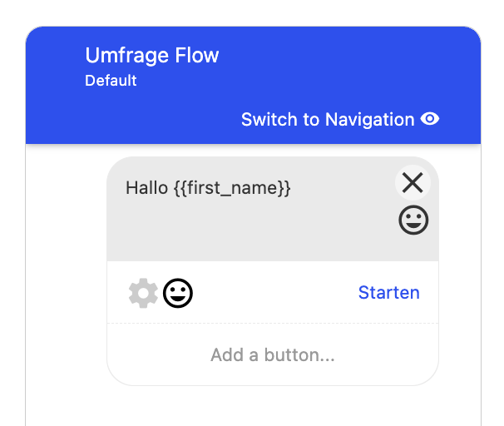Edit the Hallo {{first_name}} message text
Screen dimensions: 504x426
click(x=208, y=188)
